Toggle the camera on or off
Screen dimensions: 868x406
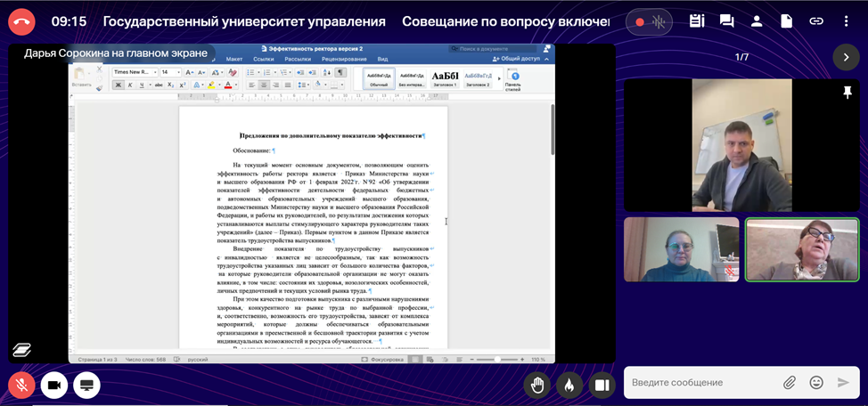click(x=53, y=385)
